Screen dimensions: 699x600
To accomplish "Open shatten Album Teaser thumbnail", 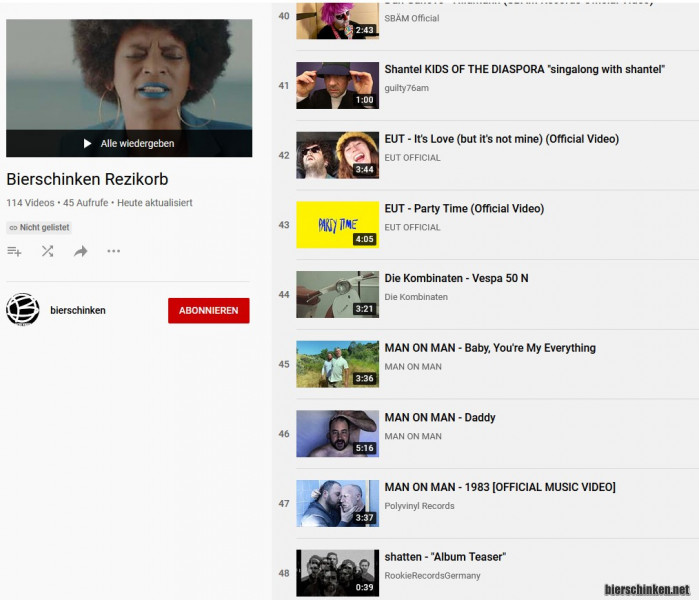I will (x=337, y=573).
